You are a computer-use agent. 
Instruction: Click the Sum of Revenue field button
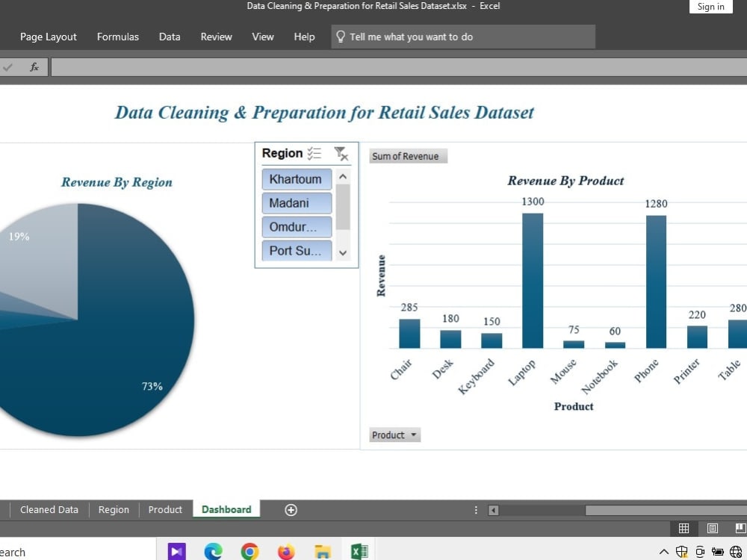tap(408, 156)
